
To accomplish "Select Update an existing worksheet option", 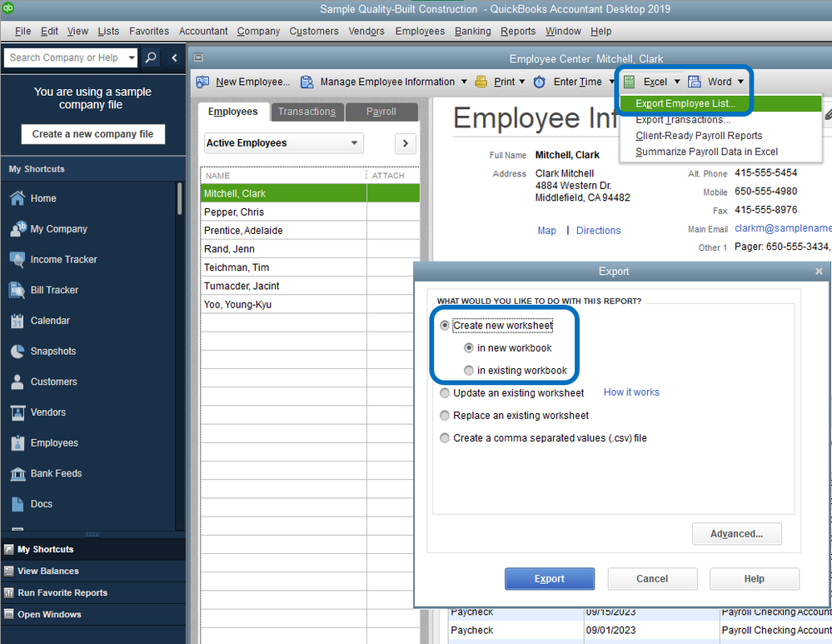I will [x=445, y=393].
